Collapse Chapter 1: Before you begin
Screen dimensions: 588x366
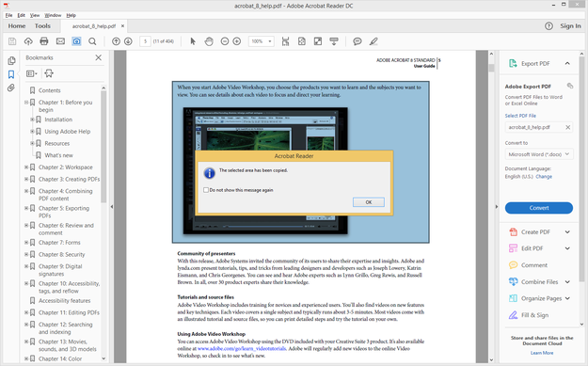click(x=26, y=103)
